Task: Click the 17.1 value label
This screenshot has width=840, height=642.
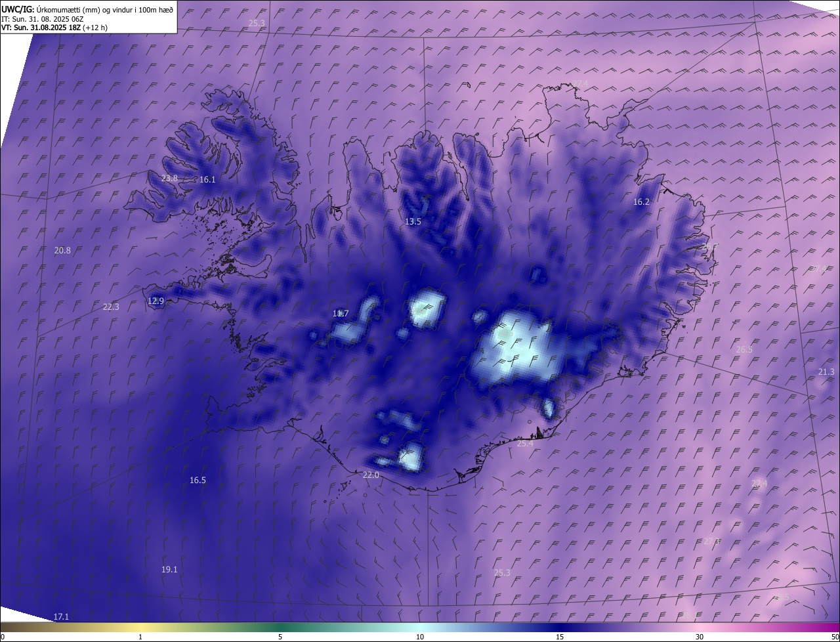Action: click(x=61, y=616)
